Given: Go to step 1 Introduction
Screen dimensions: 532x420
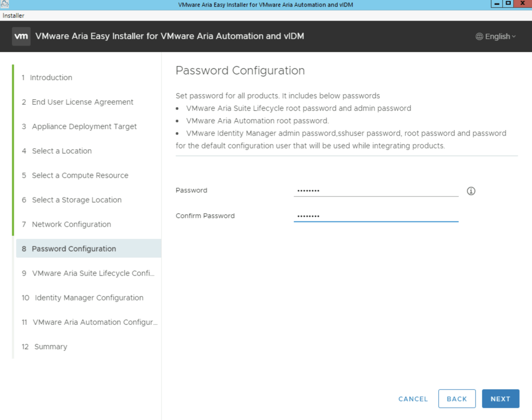Looking at the screenshot, I should pos(47,77).
